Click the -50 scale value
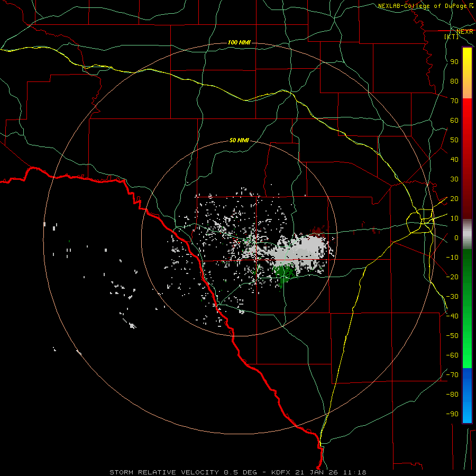 click(452, 335)
